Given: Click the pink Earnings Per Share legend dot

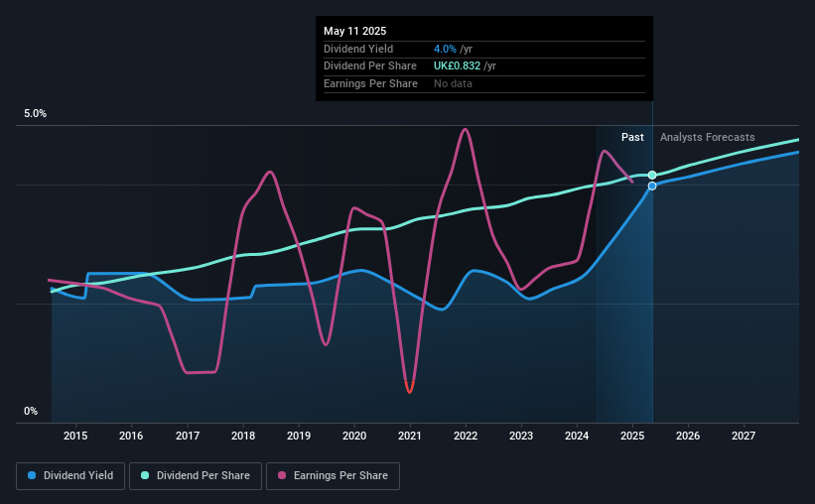Looking at the screenshot, I should pos(282,475).
